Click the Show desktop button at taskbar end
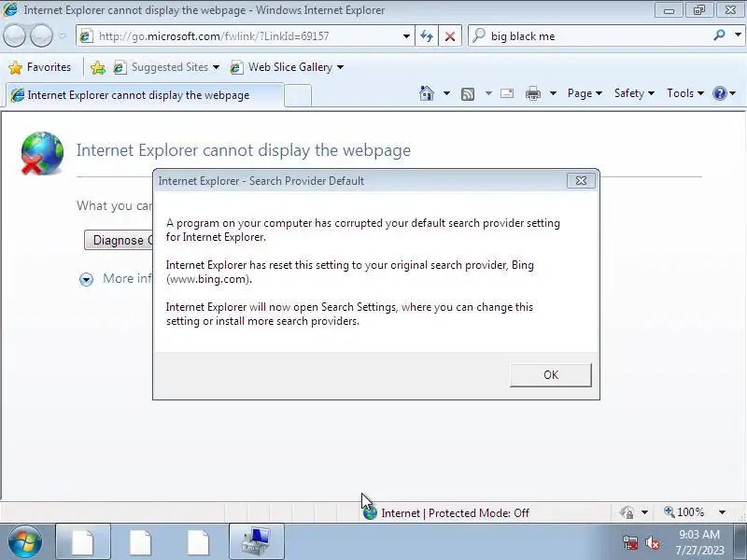The height and width of the screenshot is (560, 747). click(x=740, y=542)
